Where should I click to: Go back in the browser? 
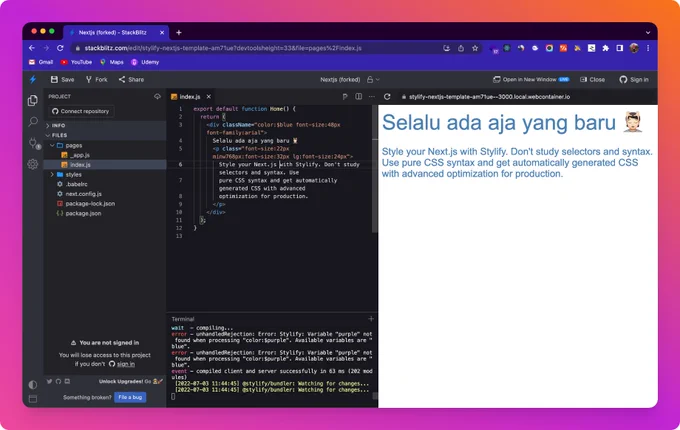click(32, 48)
